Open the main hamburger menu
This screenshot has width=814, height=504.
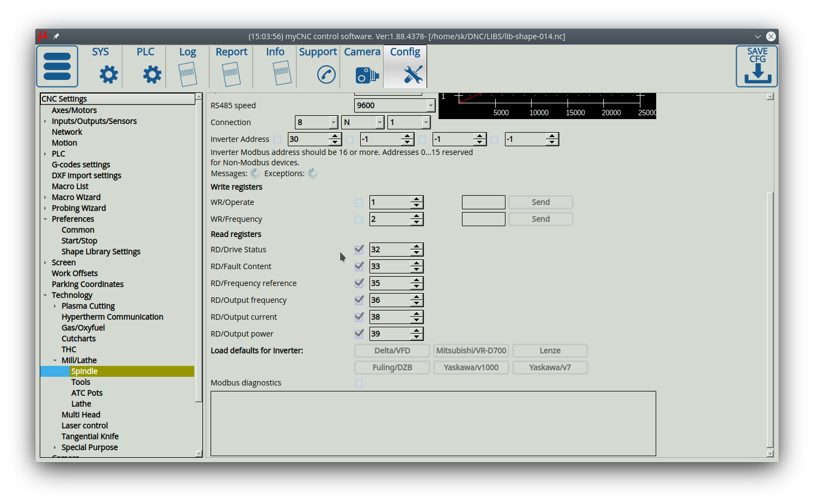coord(57,66)
